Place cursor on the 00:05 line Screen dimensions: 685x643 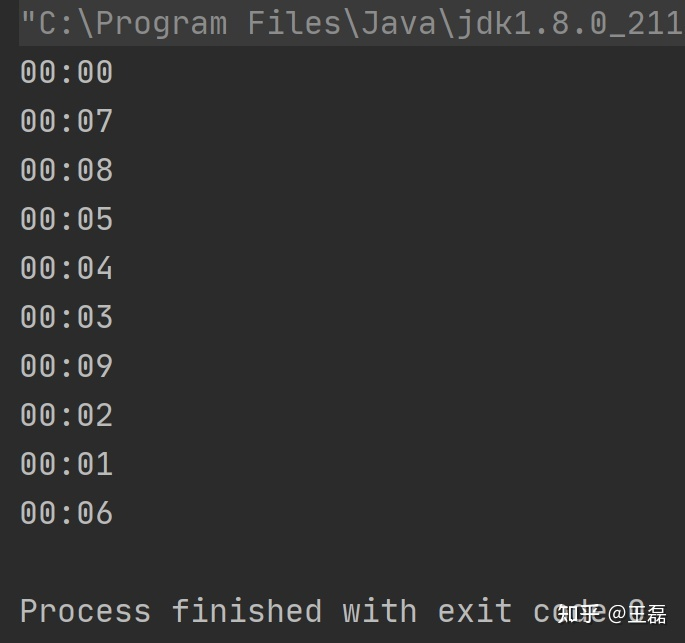click(66, 220)
